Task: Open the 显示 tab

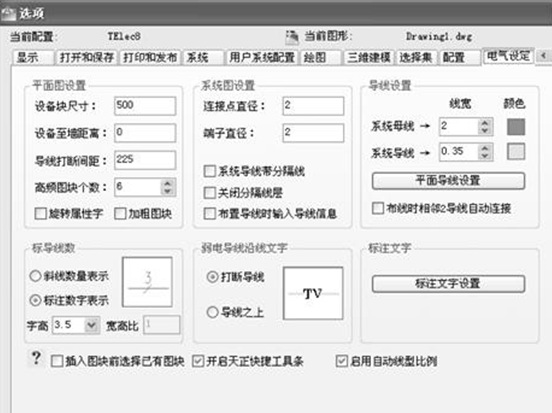Action: coord(33,57)
